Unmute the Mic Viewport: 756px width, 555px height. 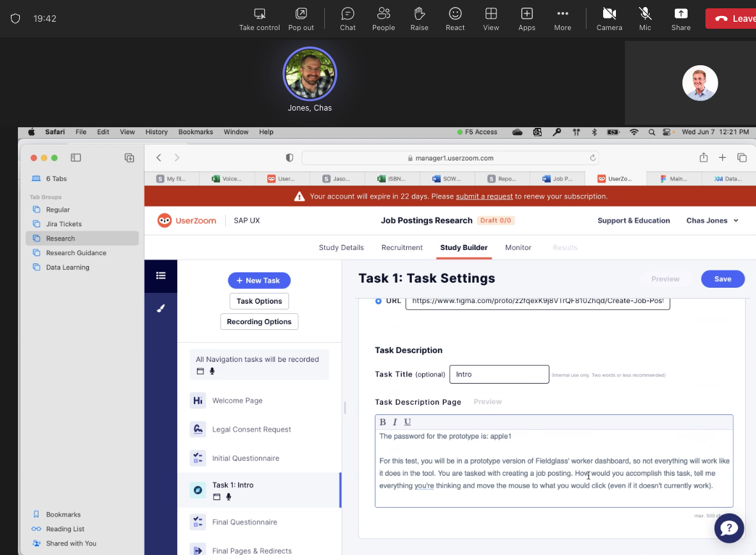pyautogui.click(x=645, y=19)
